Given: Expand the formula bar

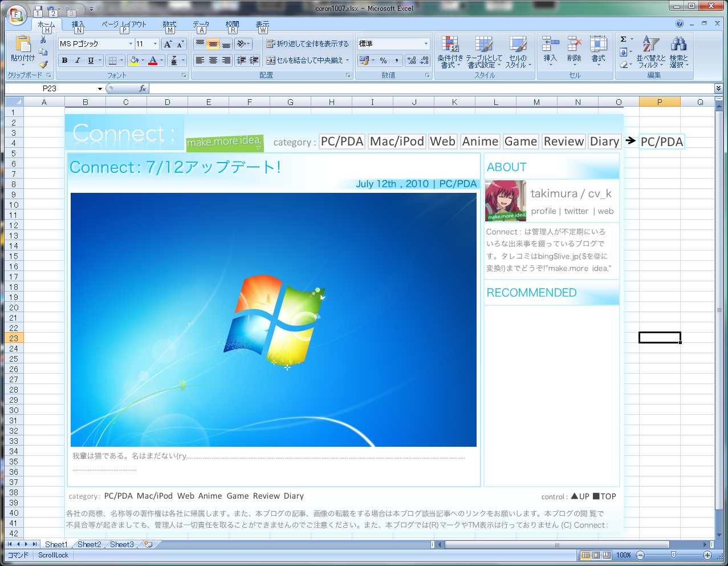Looking at the screenshot, I should (718, 88).
